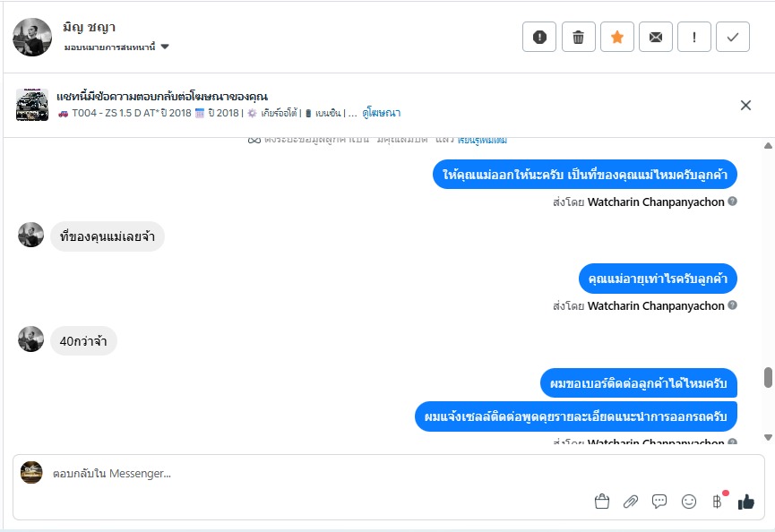The width and height of the screenshot is (775, 532).
Task: Click the spam report exclamation circle icon
Action: (539, 37)
